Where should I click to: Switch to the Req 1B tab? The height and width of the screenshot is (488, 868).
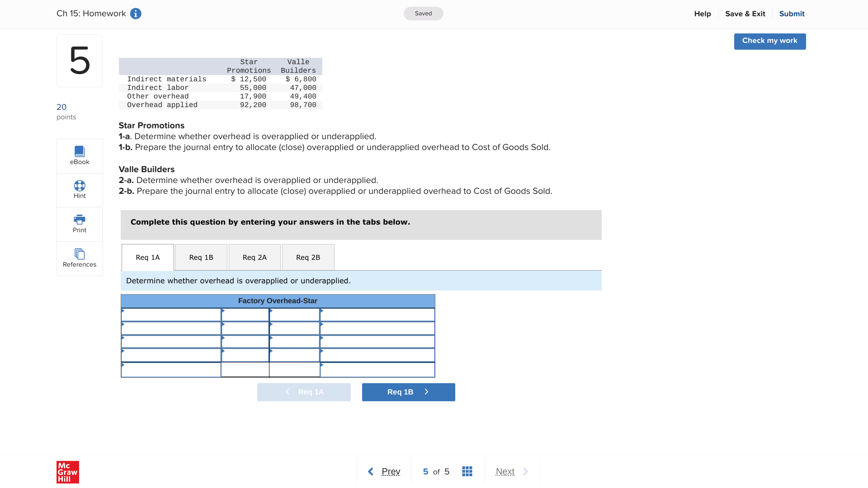tap(201, 258)
